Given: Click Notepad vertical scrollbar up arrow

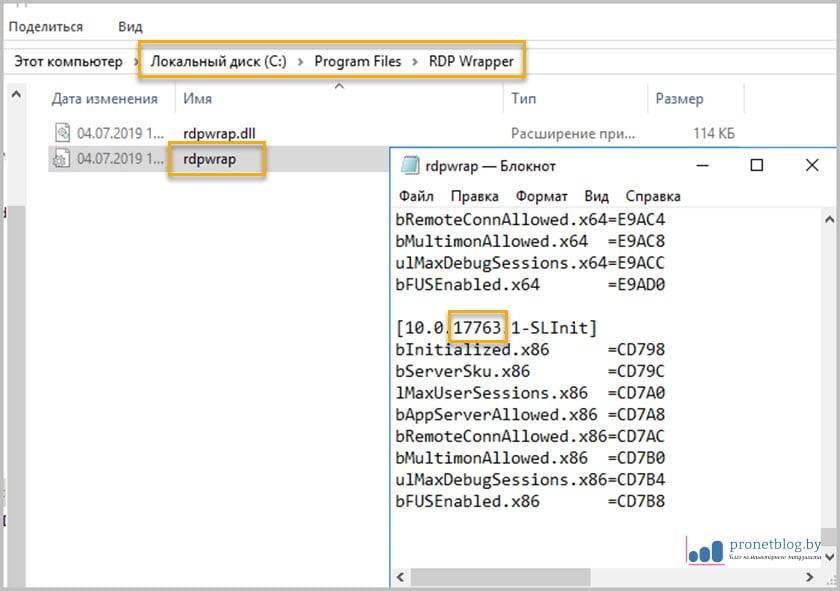Looking at the screenshot, I should (x=829, y=219).
